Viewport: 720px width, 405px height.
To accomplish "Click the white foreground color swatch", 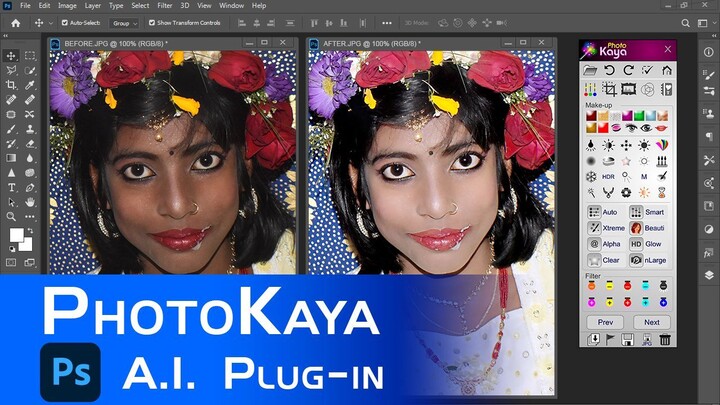I will pyautogui.click(x=16, y=235).
